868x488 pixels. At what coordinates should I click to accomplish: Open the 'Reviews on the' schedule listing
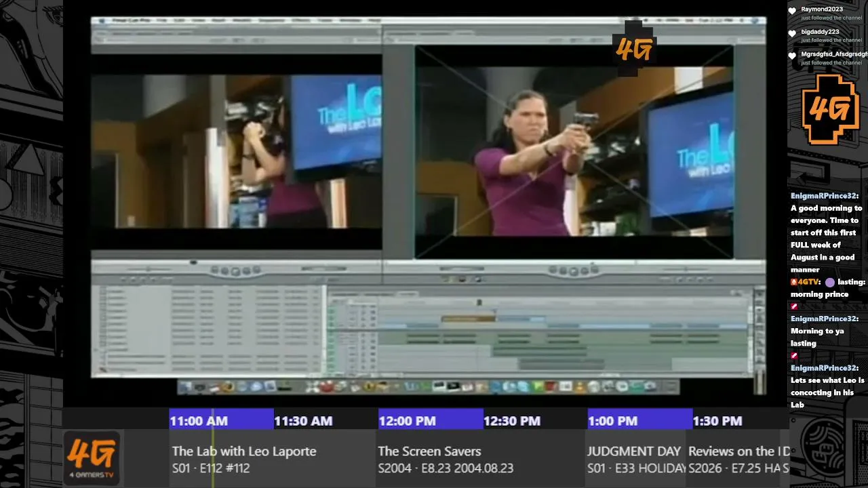[738, 459]
